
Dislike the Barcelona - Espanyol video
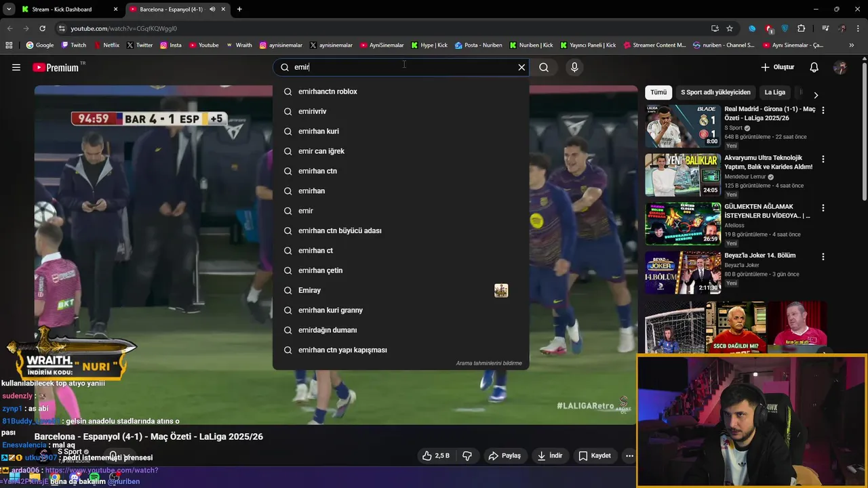467,455
